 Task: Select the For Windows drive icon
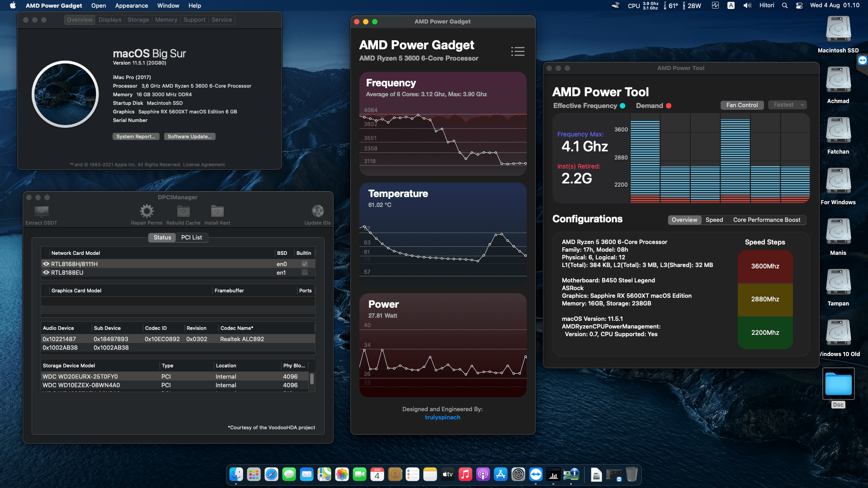click(x=838, y=181)
